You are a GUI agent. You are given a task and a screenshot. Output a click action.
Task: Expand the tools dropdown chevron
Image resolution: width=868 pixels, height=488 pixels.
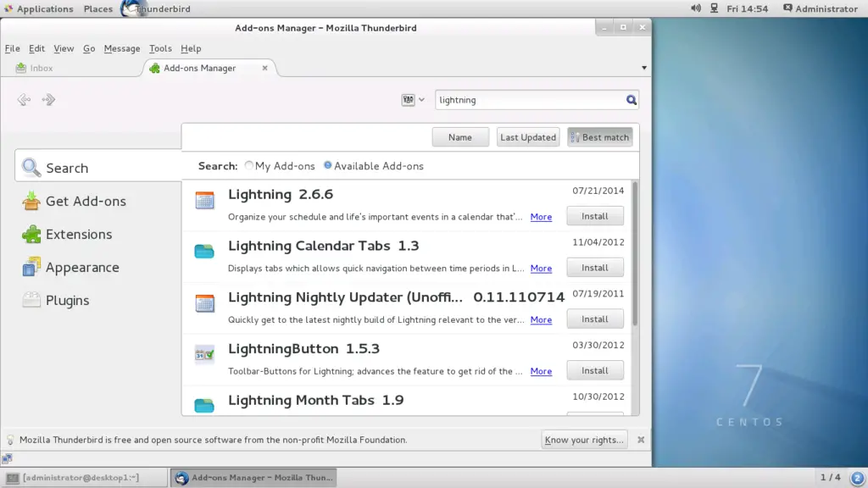(x=421, y=100)
